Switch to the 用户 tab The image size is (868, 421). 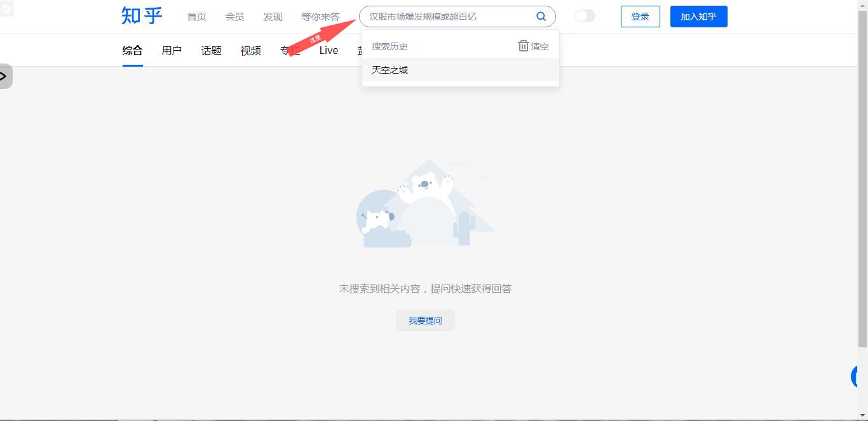click(x=172, y=51)
